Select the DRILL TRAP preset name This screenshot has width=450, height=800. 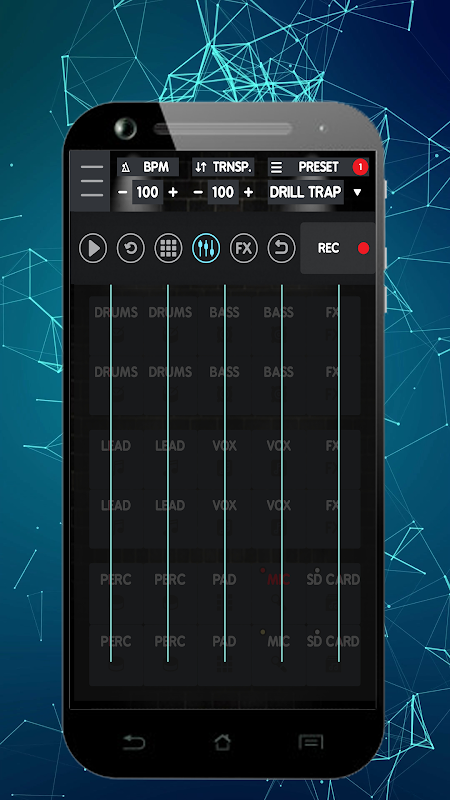click(x=306, y=192)
